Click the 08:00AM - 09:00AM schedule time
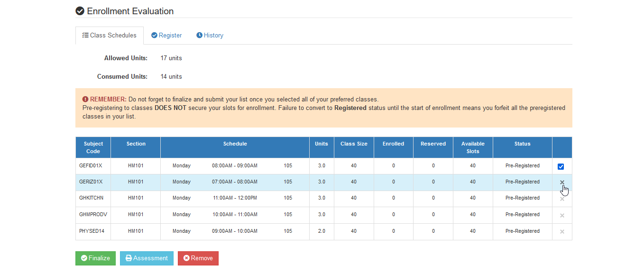 (235, 166)
